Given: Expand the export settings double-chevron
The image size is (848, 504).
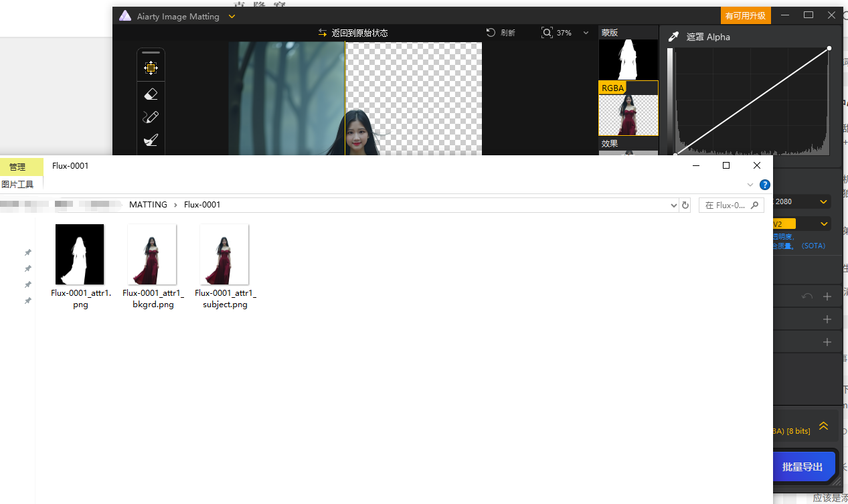Looking at the screenshot, I should [823, 426].
